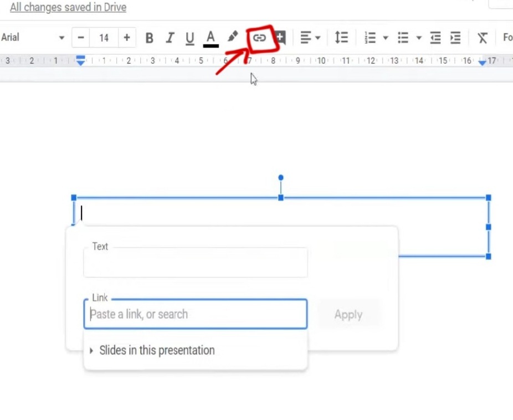Expand numbered list style options
Screen dimensions: 513x420
pos(386,38)
